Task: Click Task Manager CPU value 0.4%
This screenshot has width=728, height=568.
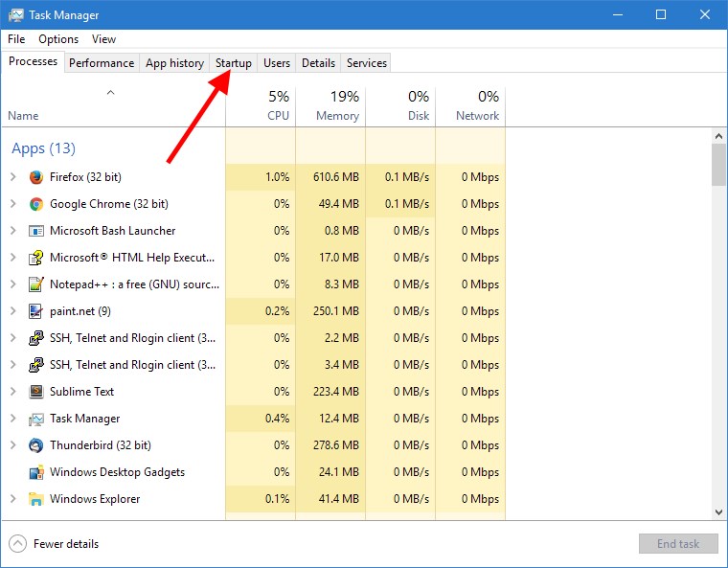Action: click(277, 419)
